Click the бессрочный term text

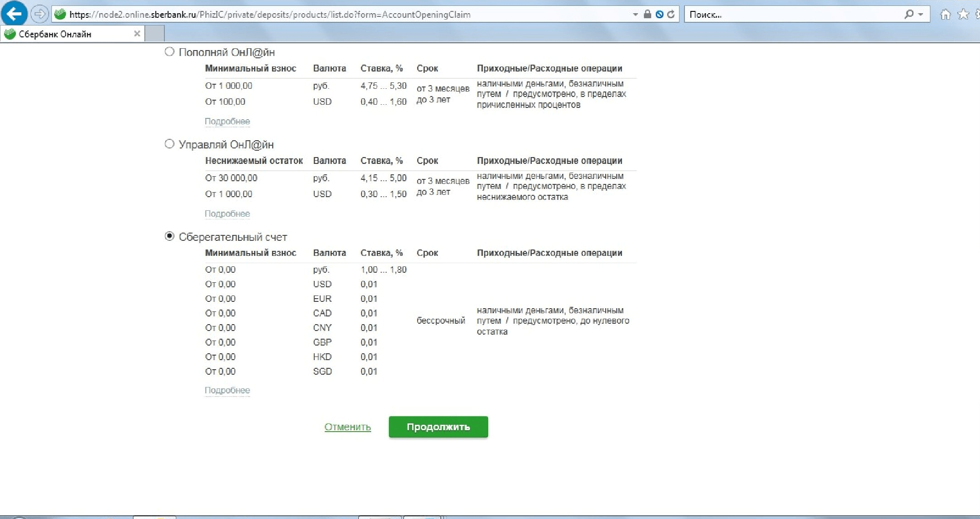tap(441, 321)
